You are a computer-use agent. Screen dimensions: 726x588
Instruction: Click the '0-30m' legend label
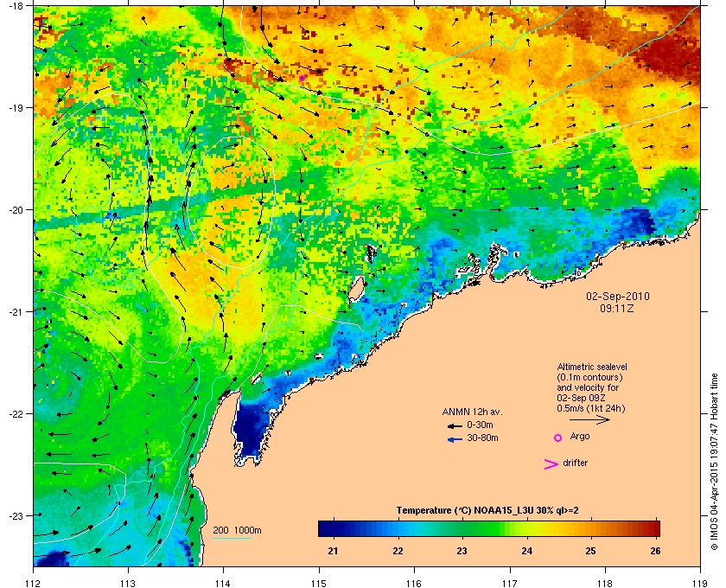point(480,425)
